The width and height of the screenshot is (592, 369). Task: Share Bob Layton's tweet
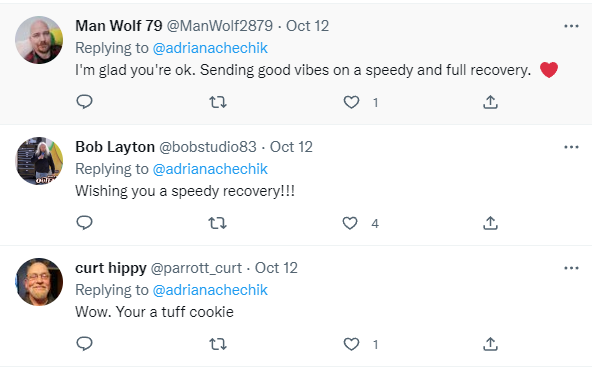[x=490, y=223]
